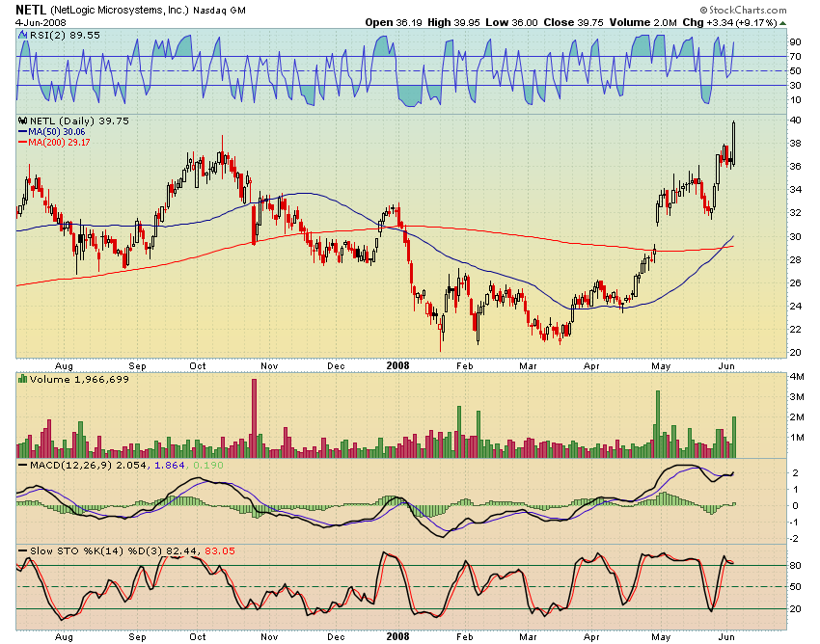Click the 40 price level on the price scale
The width and height of the screenshot is (820, 644).
[x=796, y=121]
